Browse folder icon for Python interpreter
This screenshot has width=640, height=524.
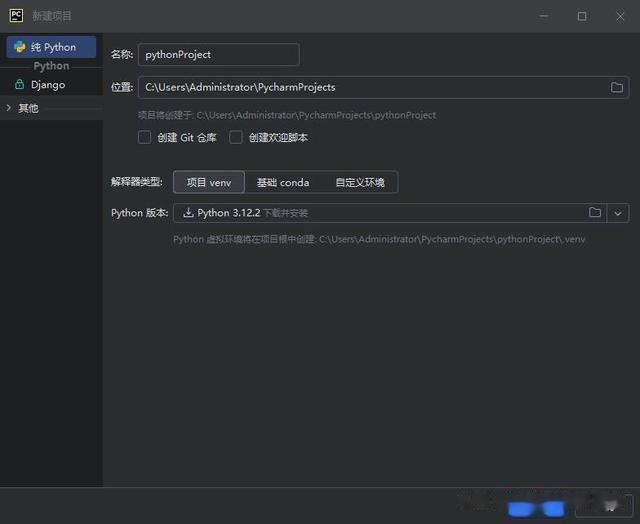pos(595,212)
